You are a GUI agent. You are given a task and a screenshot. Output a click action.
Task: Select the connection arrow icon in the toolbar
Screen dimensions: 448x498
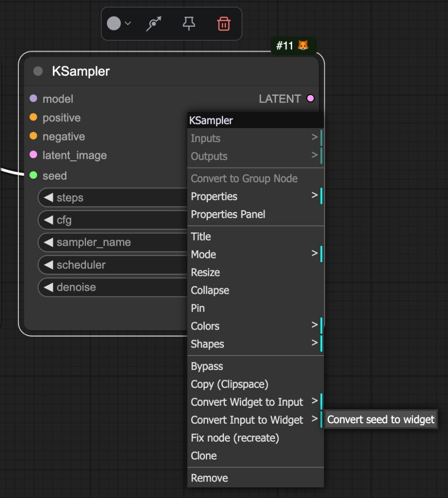click(x=153, y=24)
